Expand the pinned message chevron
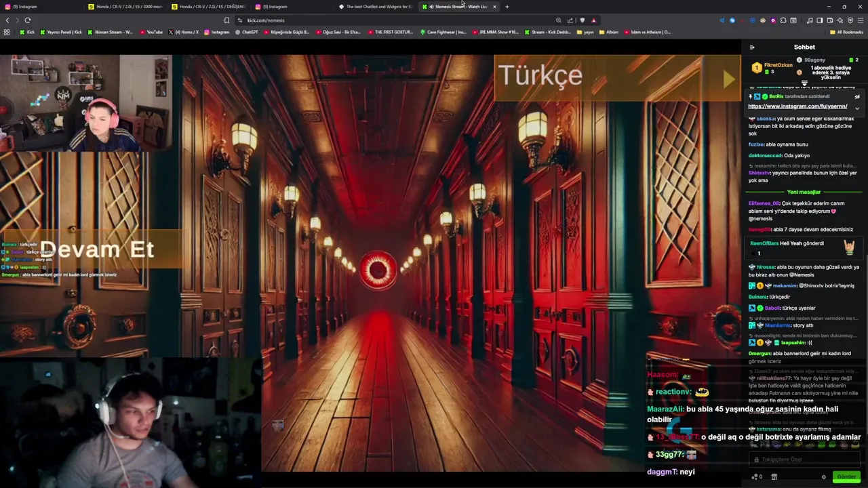The height and width of the screenshot is (488, 868). click(x=857, y=108)
